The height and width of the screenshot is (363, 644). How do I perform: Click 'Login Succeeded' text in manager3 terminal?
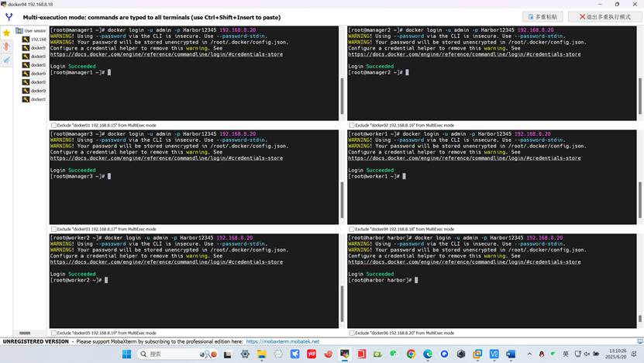pos(73,170)
